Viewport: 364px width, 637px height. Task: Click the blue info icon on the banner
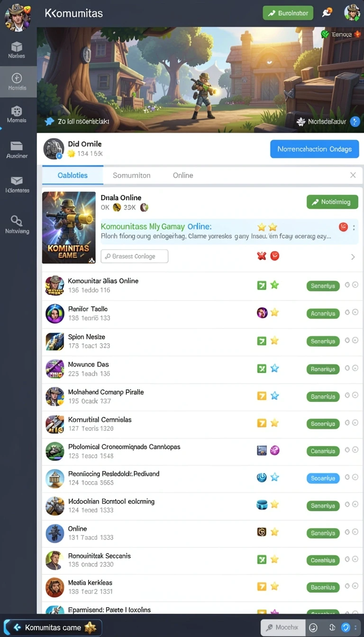point(355,122)
